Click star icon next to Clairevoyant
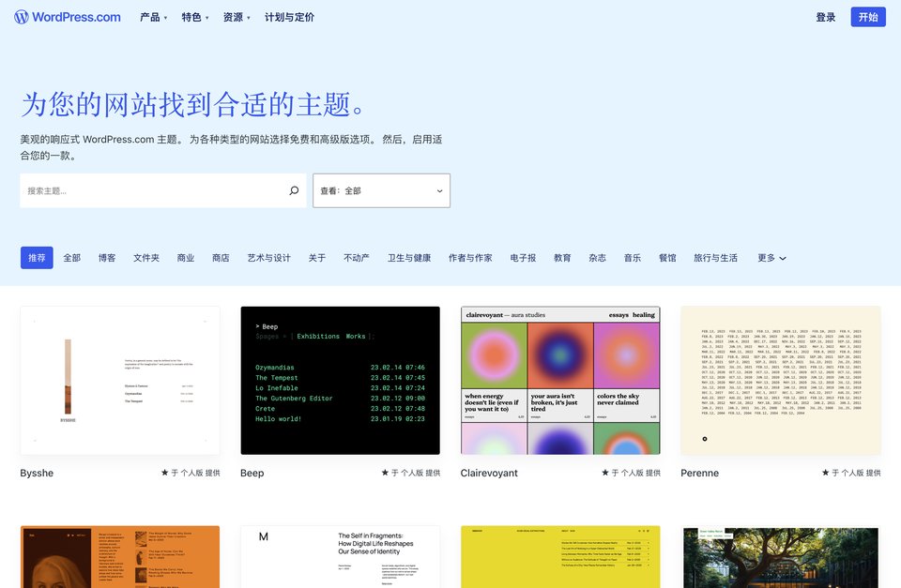The height and width of the screenshot is (588, 901). click(x=605, y=473)
